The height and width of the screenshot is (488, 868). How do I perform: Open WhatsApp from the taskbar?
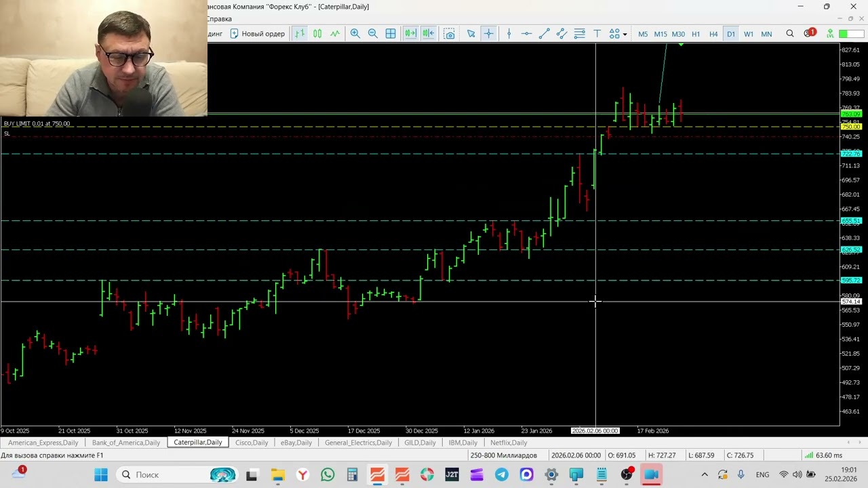pyautogui.click(x=328, y=474)
